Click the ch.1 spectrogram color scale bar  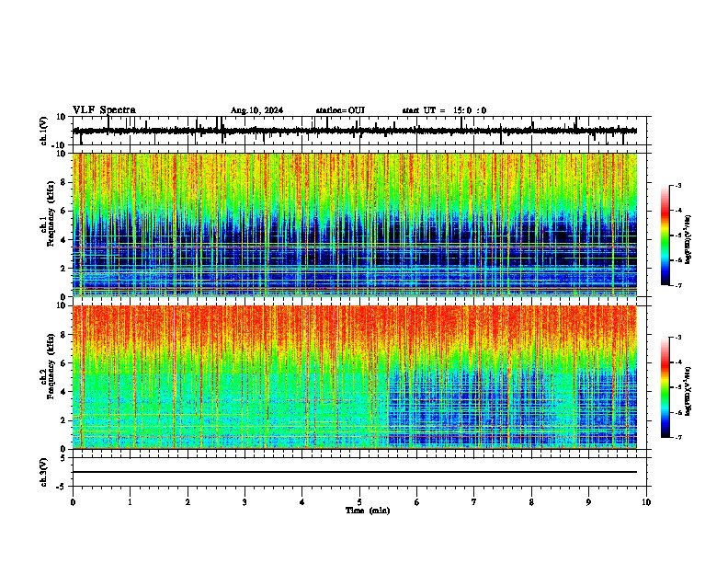(665, 235)
